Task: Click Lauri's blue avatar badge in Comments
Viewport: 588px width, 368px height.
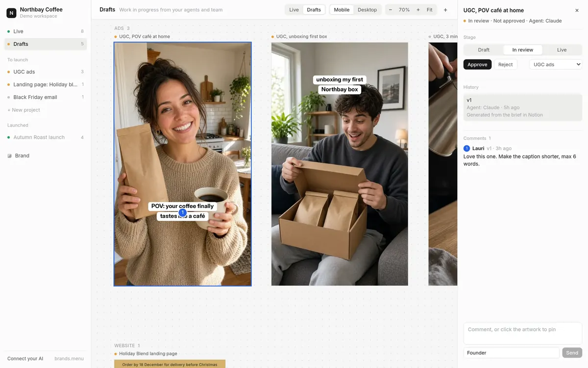Action: tap(467, 148)
